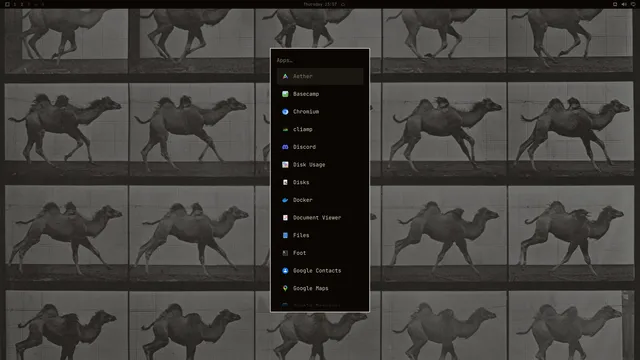640x360 pixels.
Task: Start Chromium using its blue icon
Action: tap(285, 111)
